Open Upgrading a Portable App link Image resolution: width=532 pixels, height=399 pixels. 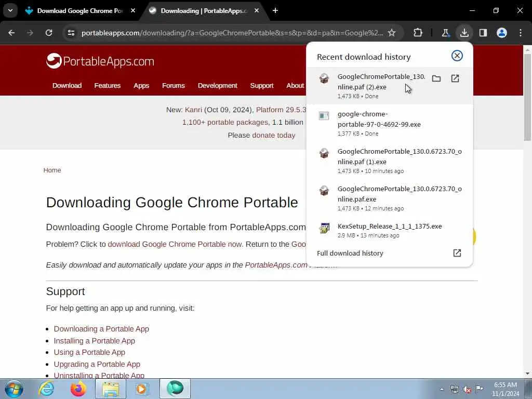[97, 364]
